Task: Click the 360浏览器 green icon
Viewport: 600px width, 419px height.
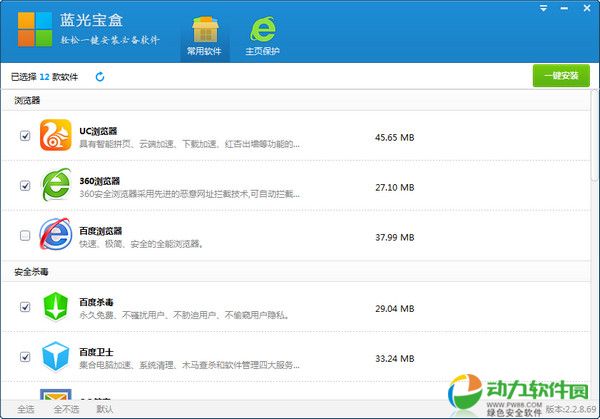Action: coord(57,185)
